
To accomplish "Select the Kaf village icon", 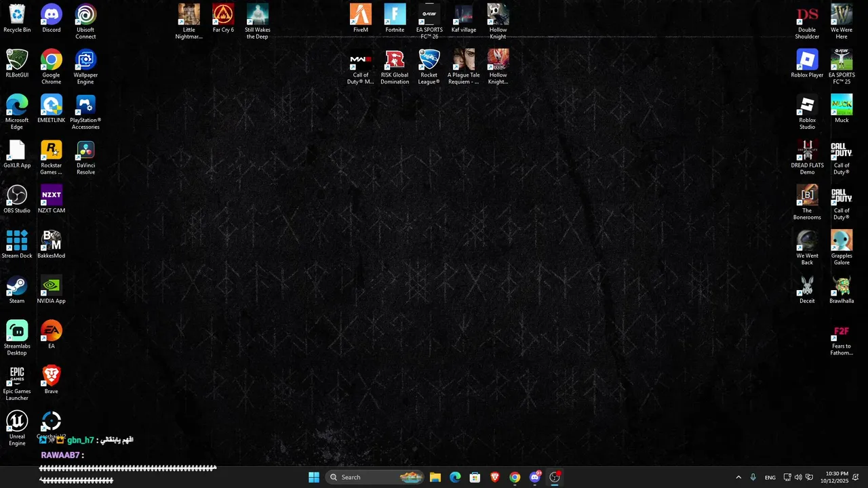I will coord(464,19).
